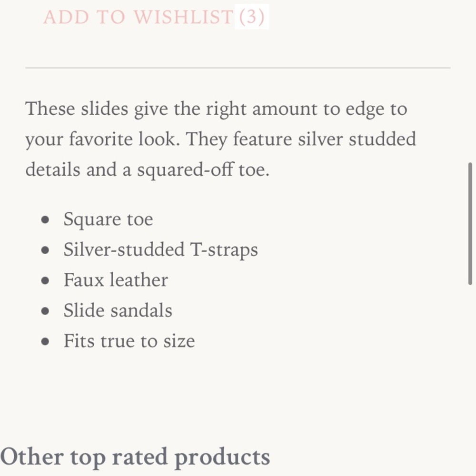Image resolution: width=476 pixels, height=476 pixels.
Task: Click the bullet beside Slide sandals
Action: (46, 311)
